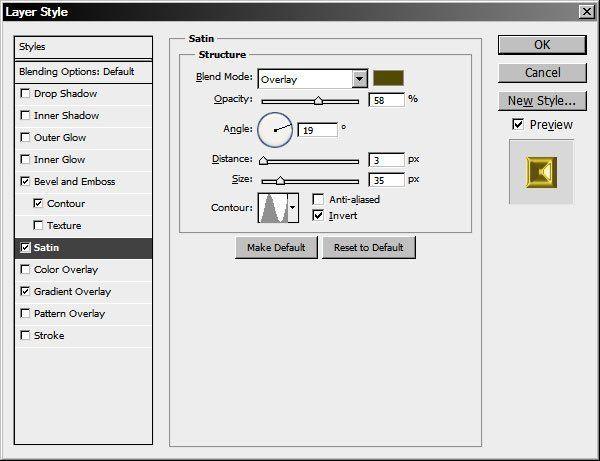The width and height of the screenshot is (600, 461).
Task: Click the Opacity value field
Action: point(386,100)
